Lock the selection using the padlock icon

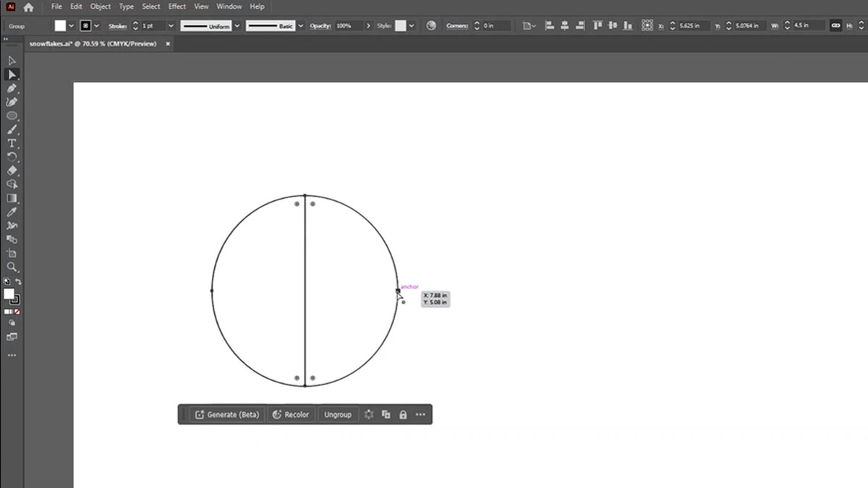(x=403, y=414)
